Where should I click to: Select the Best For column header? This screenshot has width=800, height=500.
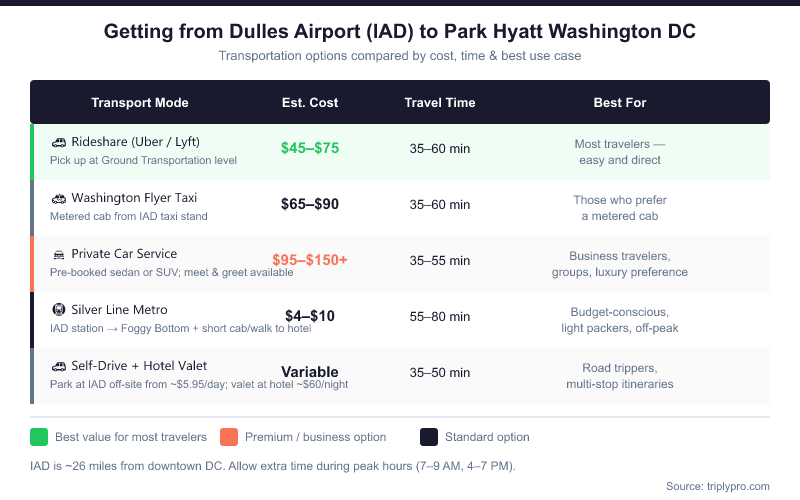[620, 103]
